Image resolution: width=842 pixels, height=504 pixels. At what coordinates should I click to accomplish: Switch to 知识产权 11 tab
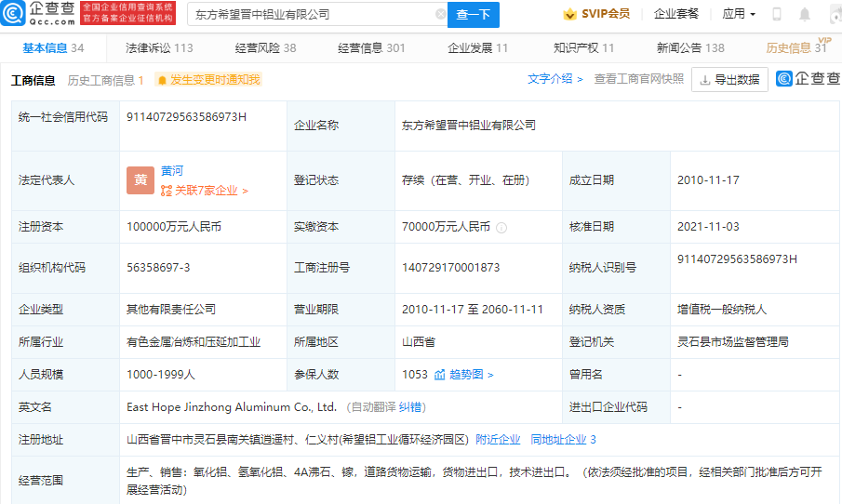(583, 48)
